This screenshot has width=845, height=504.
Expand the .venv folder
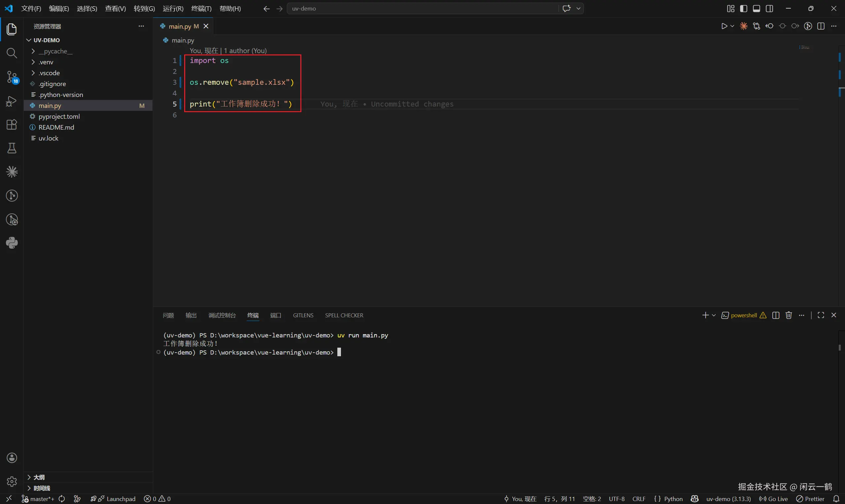click(46, 62)
